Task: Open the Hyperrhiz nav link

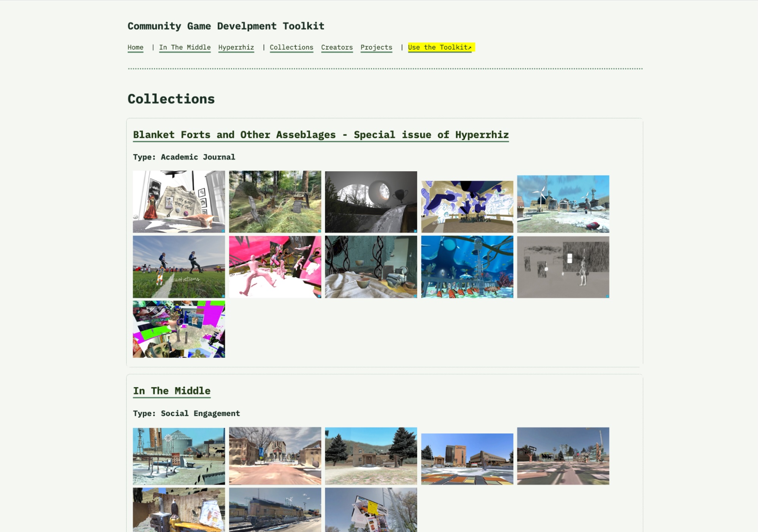Action: [x=236, y=47]
